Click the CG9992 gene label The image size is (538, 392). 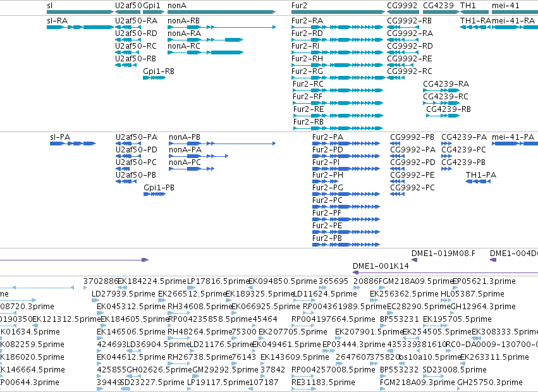click(402, 6)
